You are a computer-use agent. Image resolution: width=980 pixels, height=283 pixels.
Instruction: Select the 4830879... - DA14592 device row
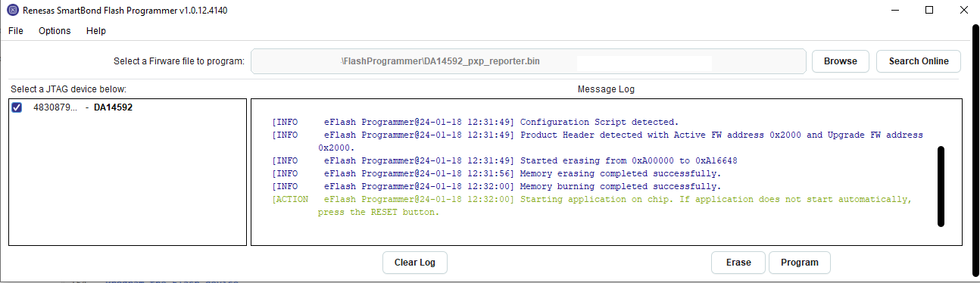128,107
